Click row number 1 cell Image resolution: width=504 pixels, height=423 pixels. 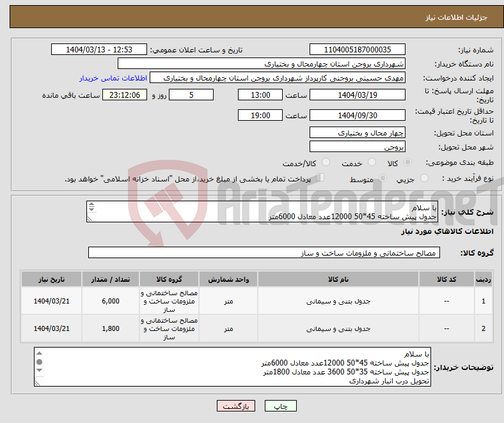click(x=484, y=301)
